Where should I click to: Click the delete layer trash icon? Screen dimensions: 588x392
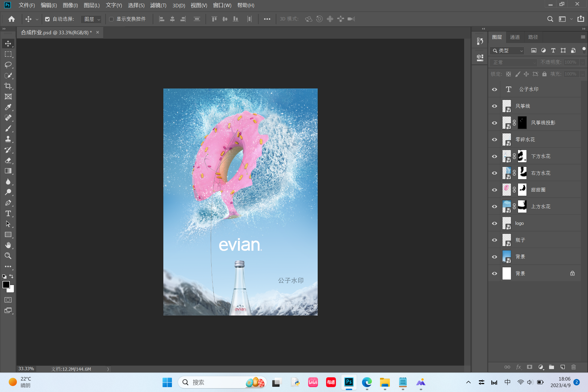(x=574, y=367)
